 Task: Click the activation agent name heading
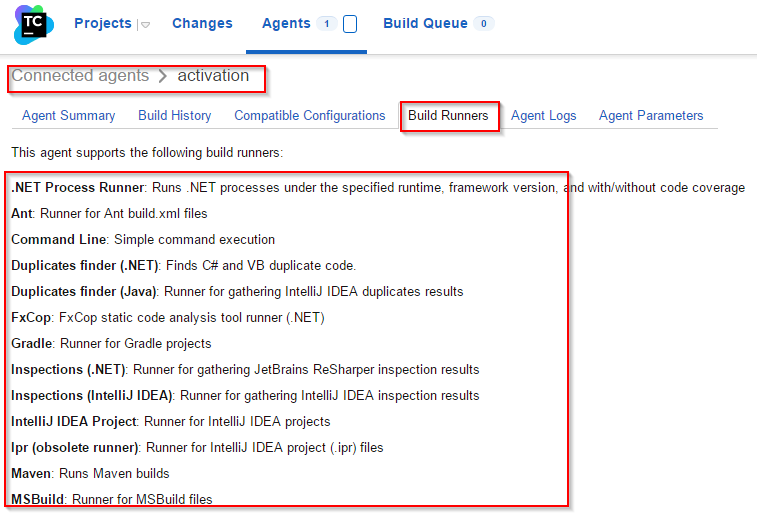213,76
